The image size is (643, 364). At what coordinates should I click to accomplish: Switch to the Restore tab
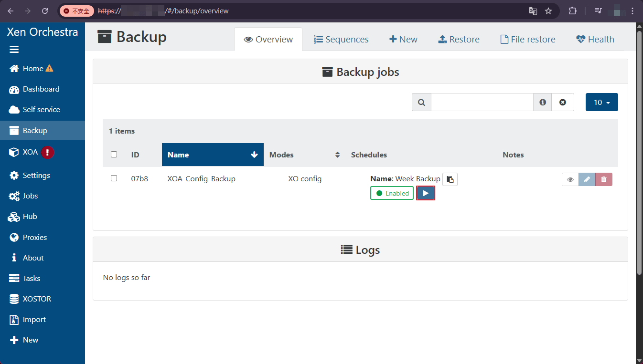(x=459, y=39)
